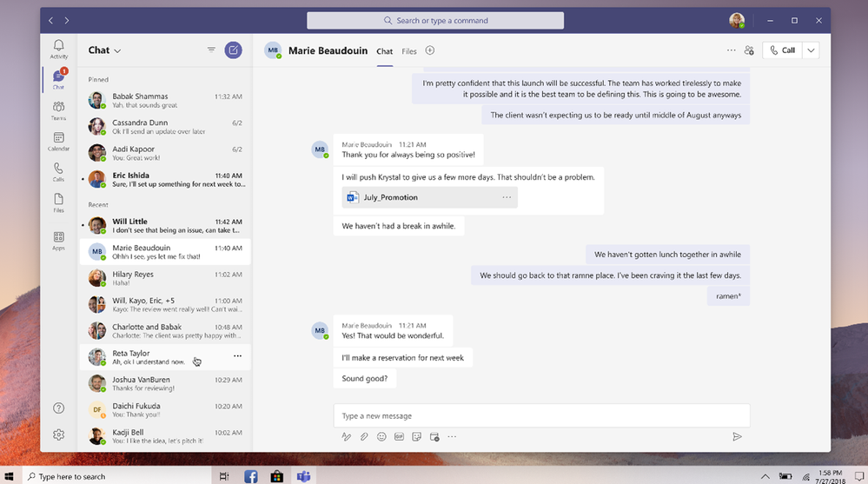868x484 pixels.
Task: Open the Activity feed
Action: [59, 49]
